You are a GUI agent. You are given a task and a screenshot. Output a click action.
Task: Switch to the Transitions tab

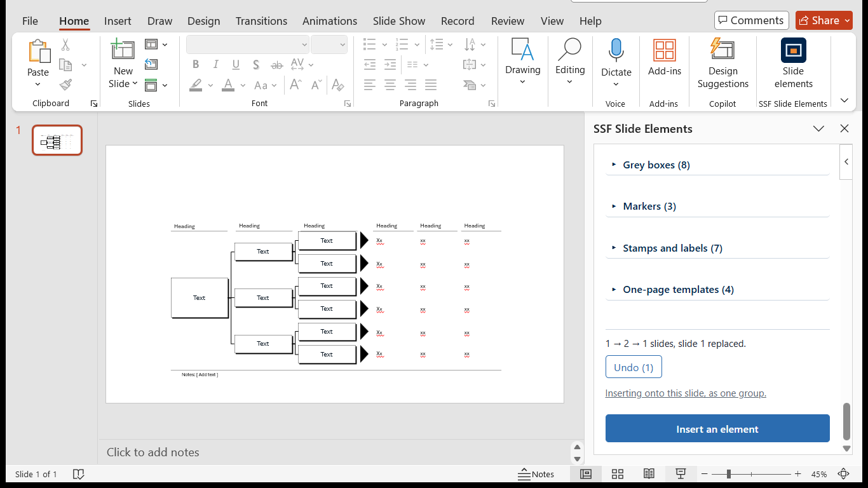tap(261, 21)
